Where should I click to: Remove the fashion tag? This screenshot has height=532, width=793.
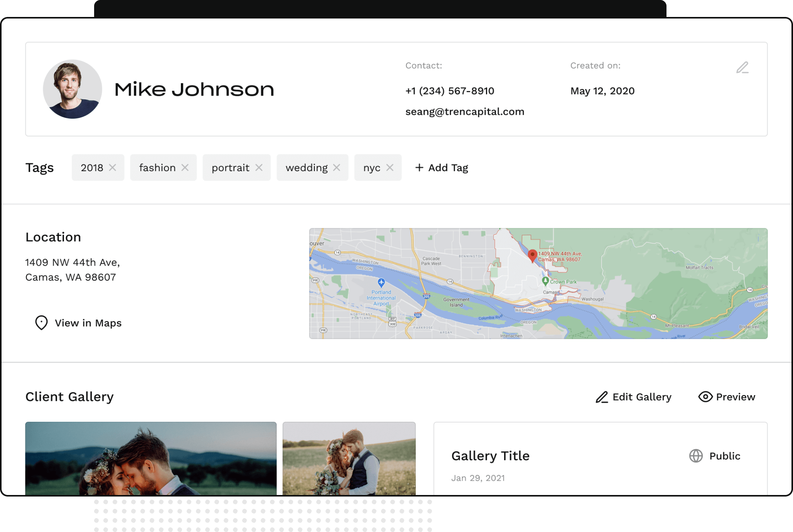[x=185, y=167]
